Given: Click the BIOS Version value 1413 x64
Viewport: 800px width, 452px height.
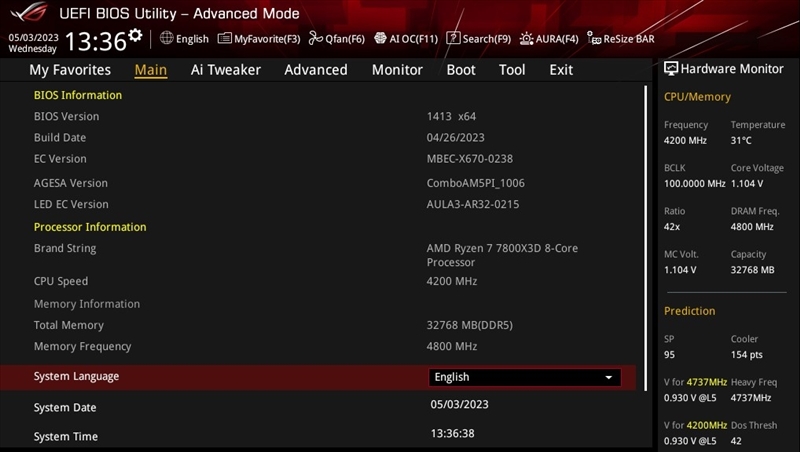Looking at the screenshot, I should (x=451, y=116).
